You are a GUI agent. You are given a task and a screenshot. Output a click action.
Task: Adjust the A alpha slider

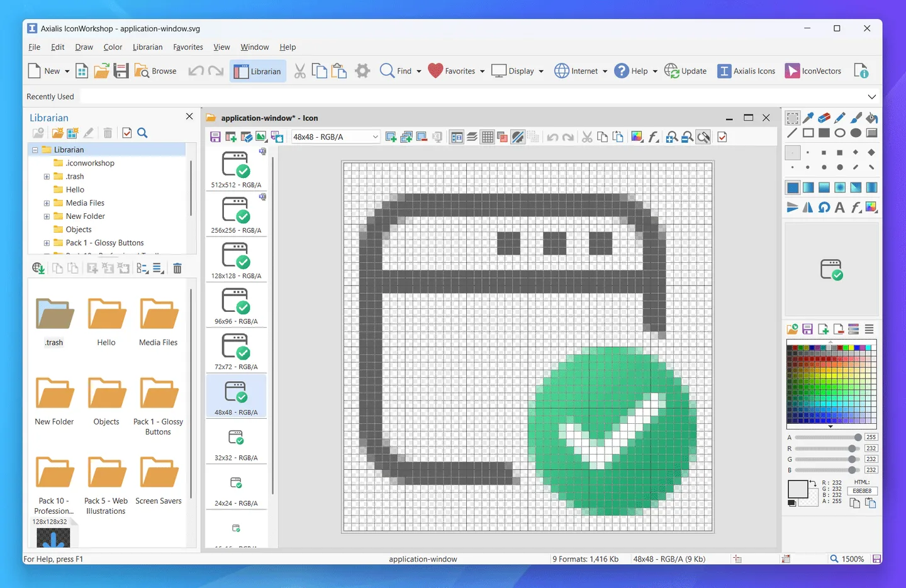point(828,437)
